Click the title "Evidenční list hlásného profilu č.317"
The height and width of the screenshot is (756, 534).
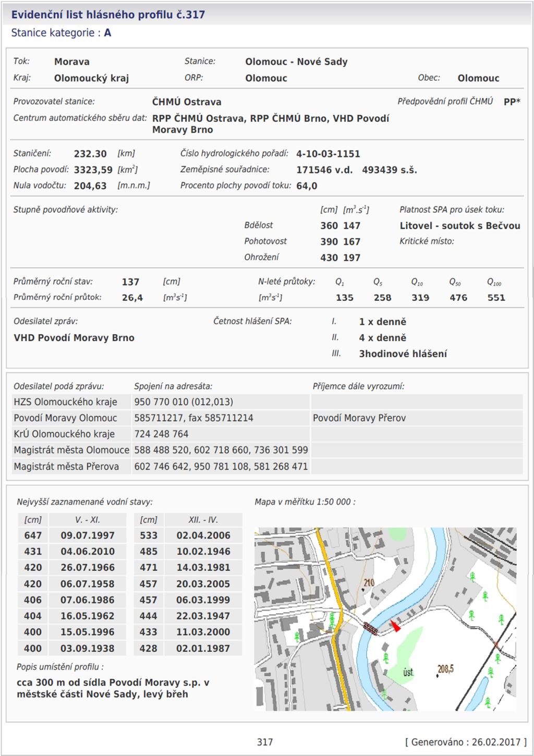(x=108, y=15)
